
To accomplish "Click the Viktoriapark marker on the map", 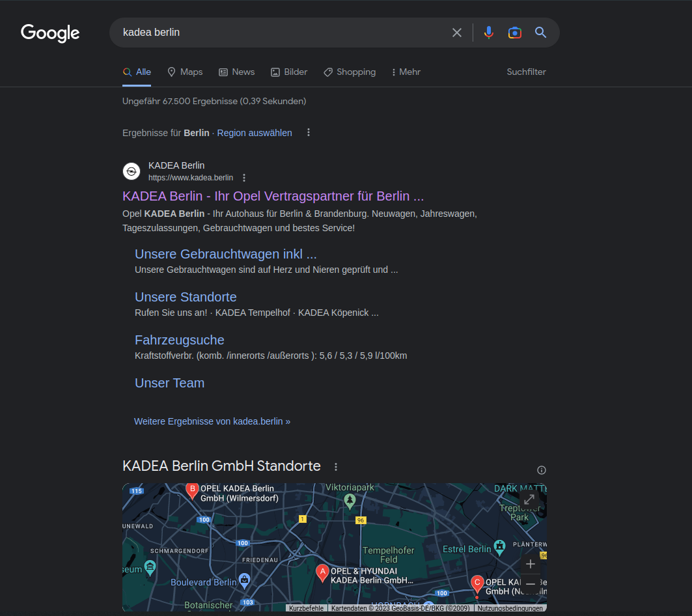I will coord(350,501).
